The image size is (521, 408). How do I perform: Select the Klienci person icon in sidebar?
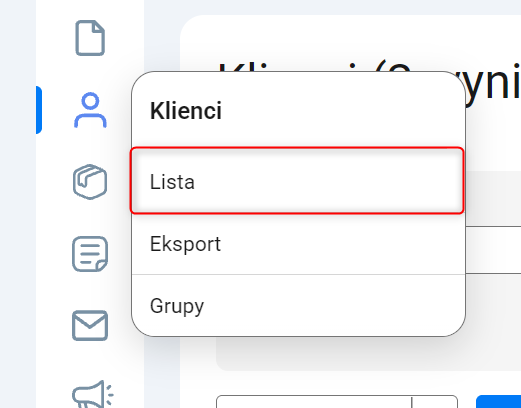tap(90, 110)
